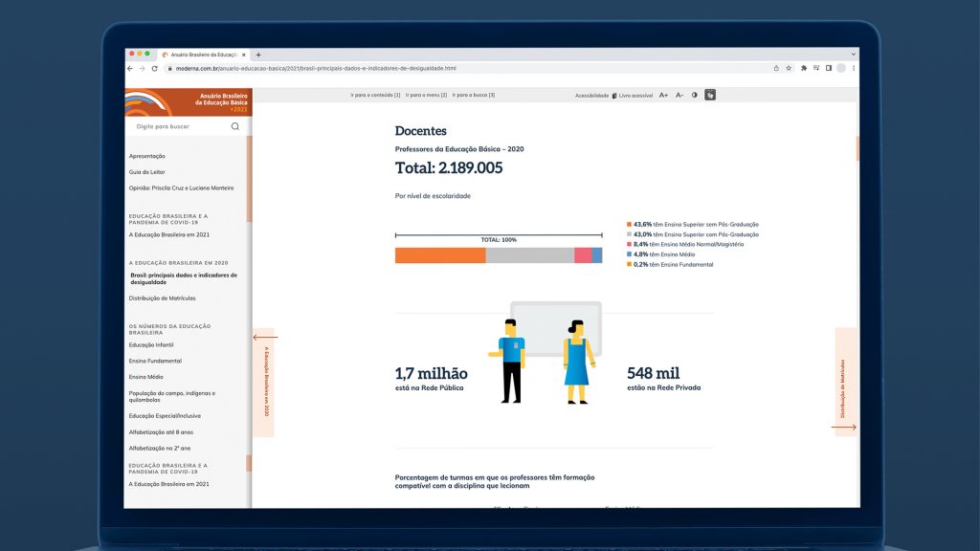Viewport: 980px width, 551px height.
Task: Open the browser extensions puzzle icon
Action: coord(804,69)
